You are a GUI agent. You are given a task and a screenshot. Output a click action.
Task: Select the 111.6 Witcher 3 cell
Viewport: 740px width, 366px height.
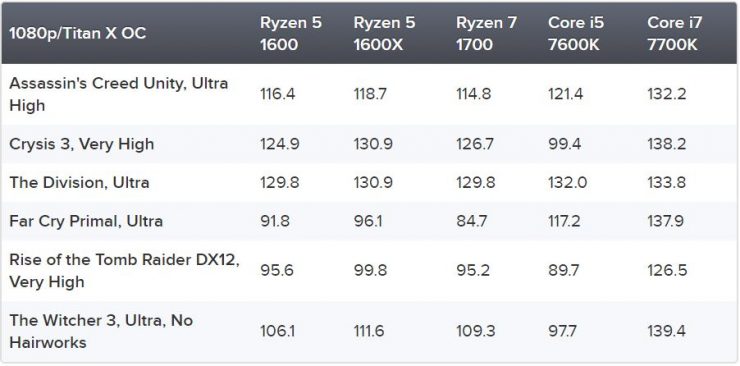click(369, 331)
